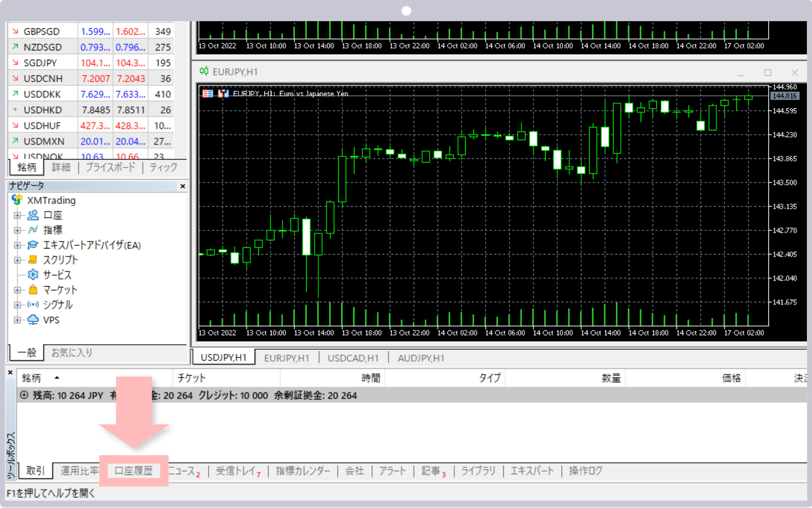Click the サービス services gear icon

point(33,275)
